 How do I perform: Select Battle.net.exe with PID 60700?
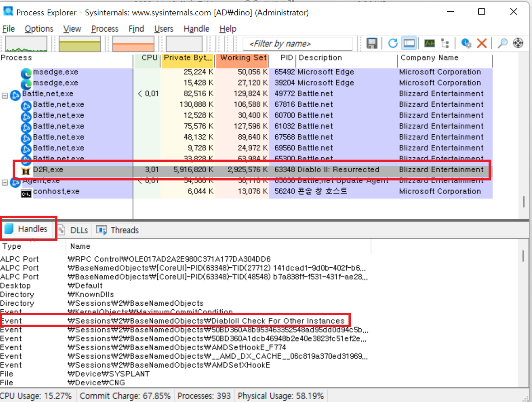[x=246, y=115]
